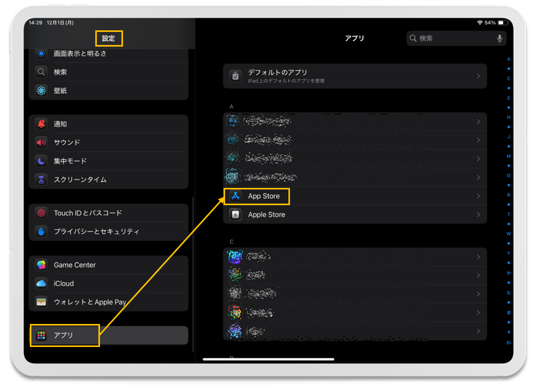Open ウォレットと Apple Pay settings
The width and height of the screenshot is (536, 392).
pyautogui.click(x=89, y=302)
